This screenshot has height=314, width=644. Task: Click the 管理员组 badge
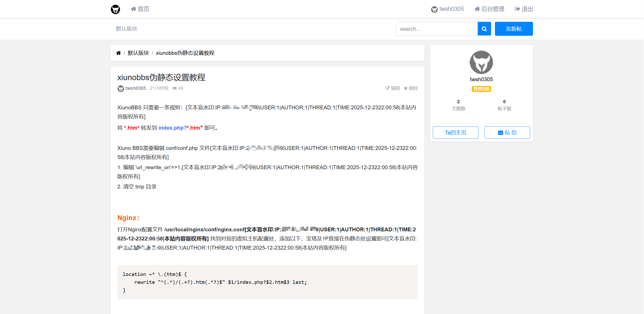point(481,89)
